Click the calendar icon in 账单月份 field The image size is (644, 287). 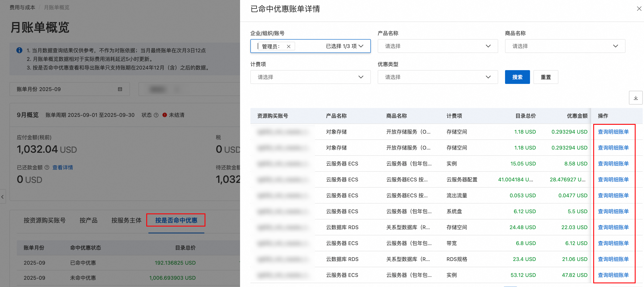[120, 89]
